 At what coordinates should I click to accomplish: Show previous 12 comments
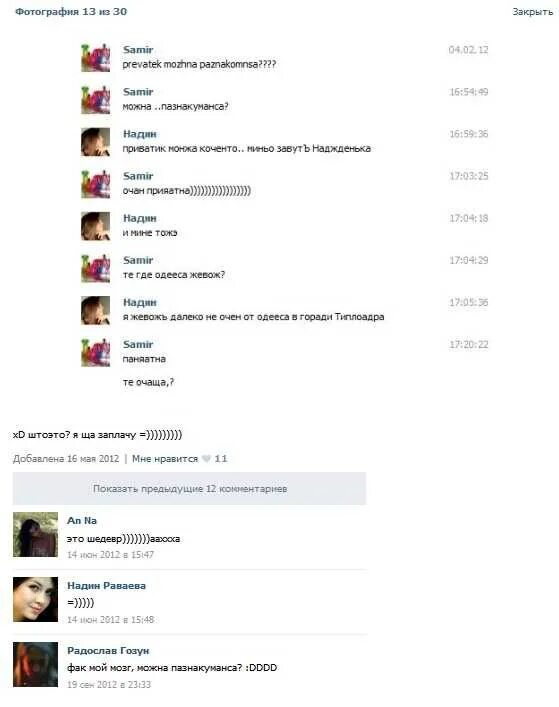[x=189, y=489]
